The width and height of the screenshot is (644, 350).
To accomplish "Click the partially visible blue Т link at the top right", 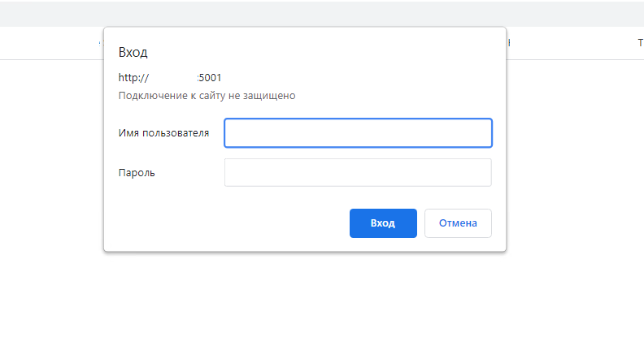I will tap(640, 43).
